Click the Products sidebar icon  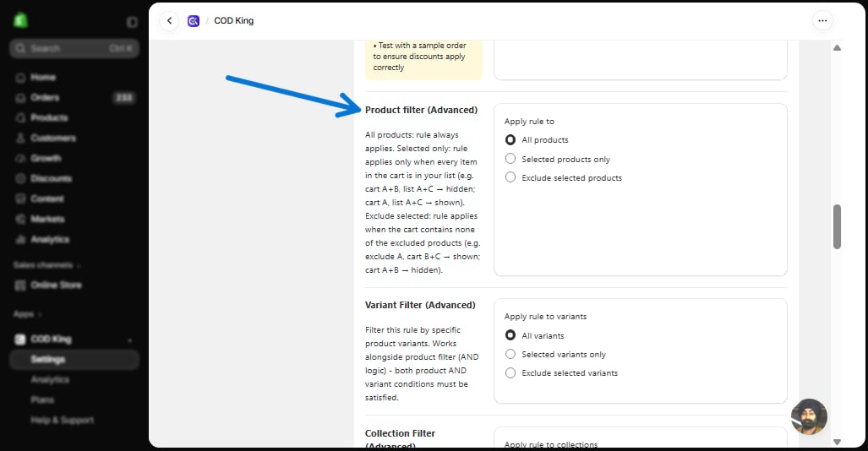pos(20,118)
